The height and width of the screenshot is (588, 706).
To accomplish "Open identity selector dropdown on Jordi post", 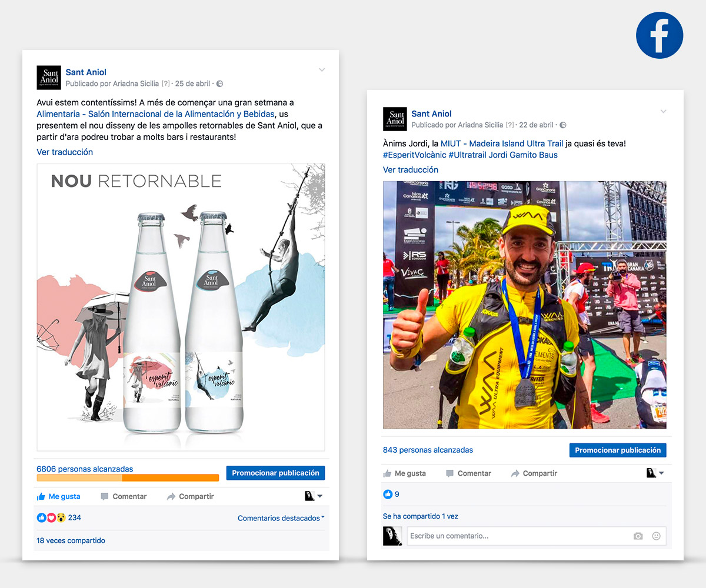I will coord(655,473).
